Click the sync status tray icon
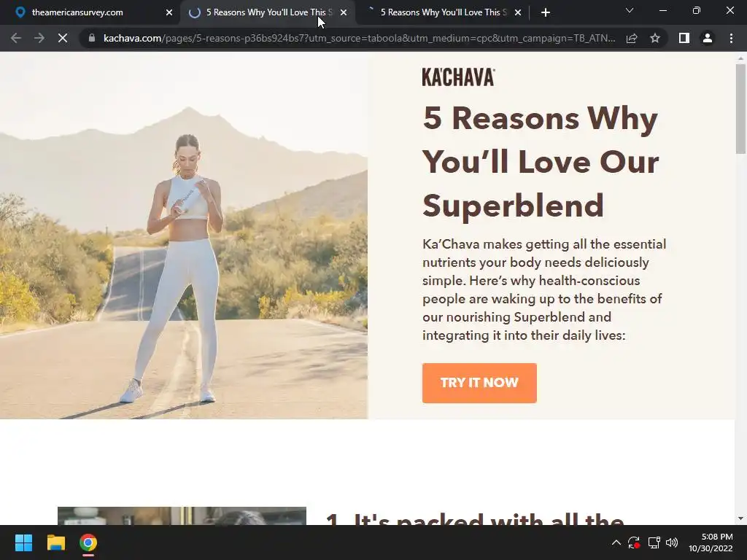 click(x=634, y=542)
